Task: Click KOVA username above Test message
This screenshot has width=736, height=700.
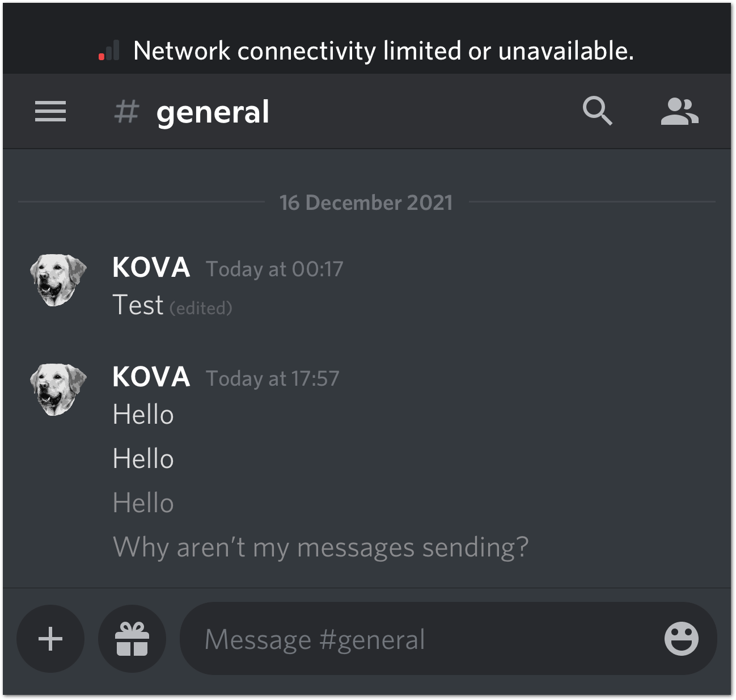Action: click(x=151, y=267)
